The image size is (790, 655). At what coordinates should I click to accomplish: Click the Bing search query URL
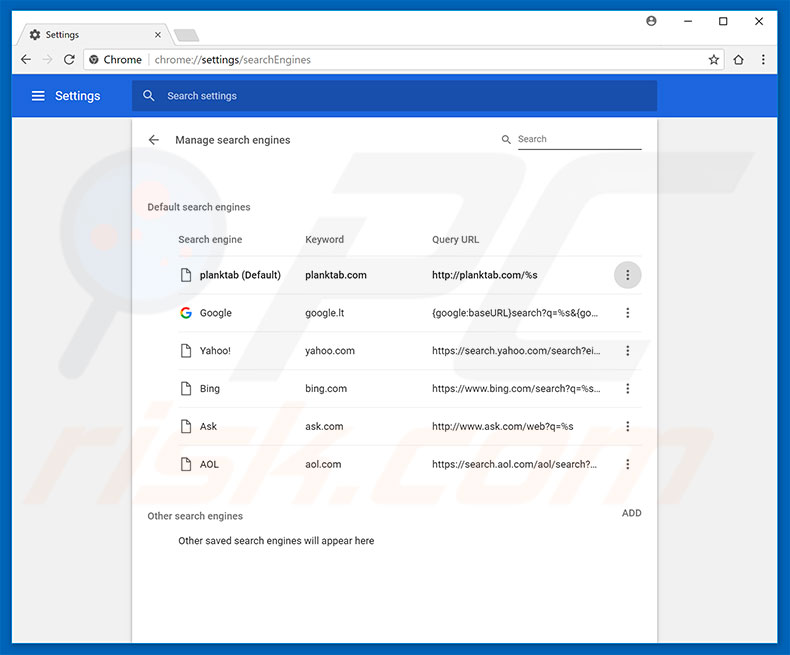(x=516, y=388)
